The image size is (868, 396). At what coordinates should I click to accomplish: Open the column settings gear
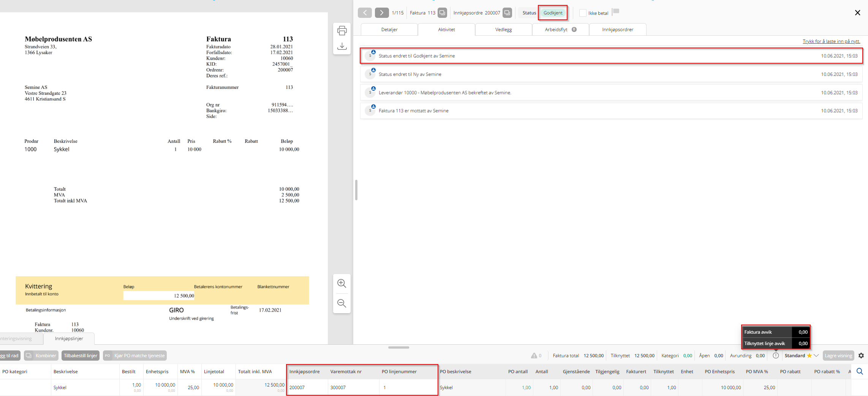coord(861,356)
